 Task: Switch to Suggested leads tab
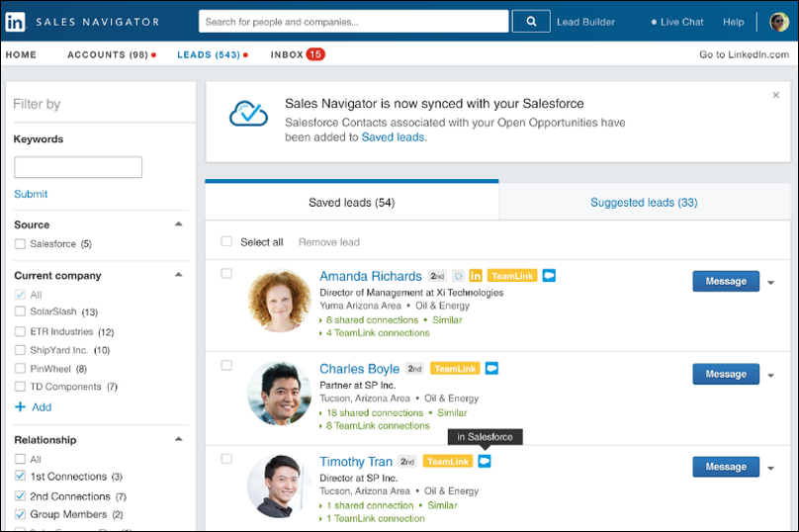pyautogui.click(x=644, y=203)
